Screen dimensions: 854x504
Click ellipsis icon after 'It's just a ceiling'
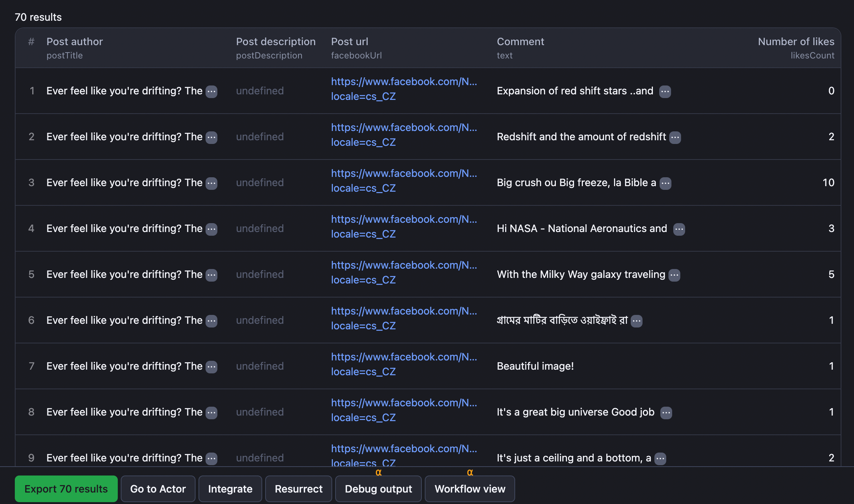pyautogui.click(x=660, y=458)
